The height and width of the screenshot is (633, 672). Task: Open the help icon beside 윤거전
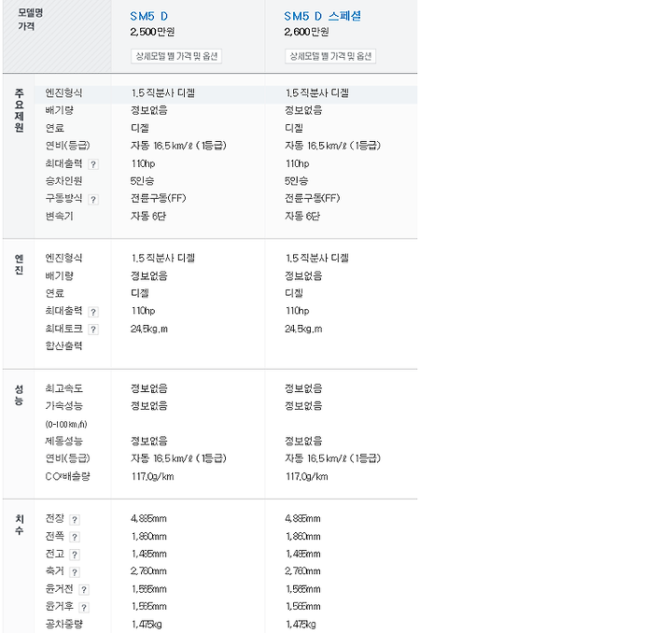84,590
